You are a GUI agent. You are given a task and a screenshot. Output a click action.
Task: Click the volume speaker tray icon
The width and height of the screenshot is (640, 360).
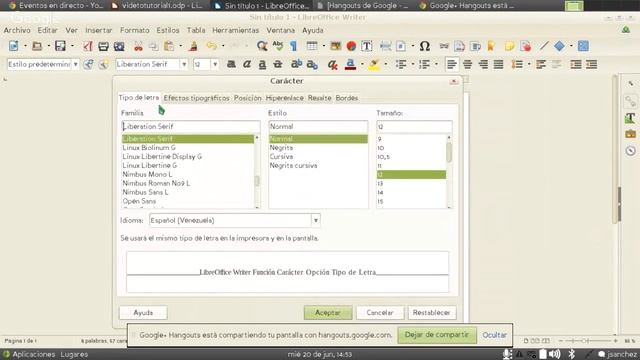tap(554, 354)
